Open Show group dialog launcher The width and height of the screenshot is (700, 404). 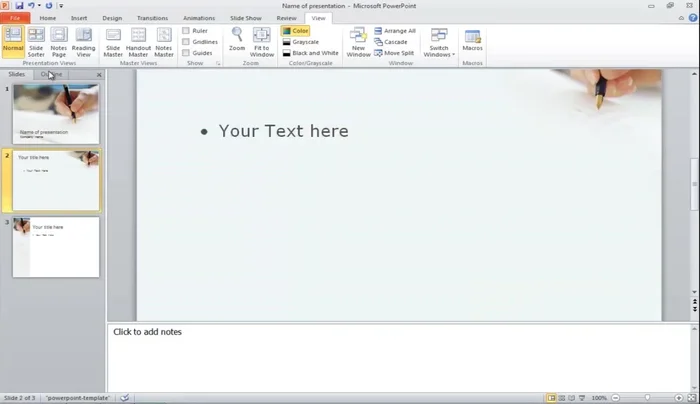coord(218,63)
